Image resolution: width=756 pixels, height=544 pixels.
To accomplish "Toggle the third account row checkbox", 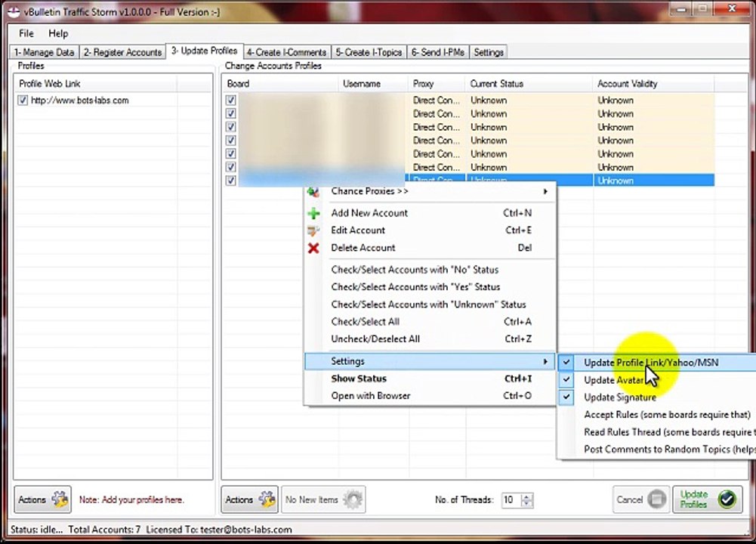I will pyautogui.click(x=231, y=127).
